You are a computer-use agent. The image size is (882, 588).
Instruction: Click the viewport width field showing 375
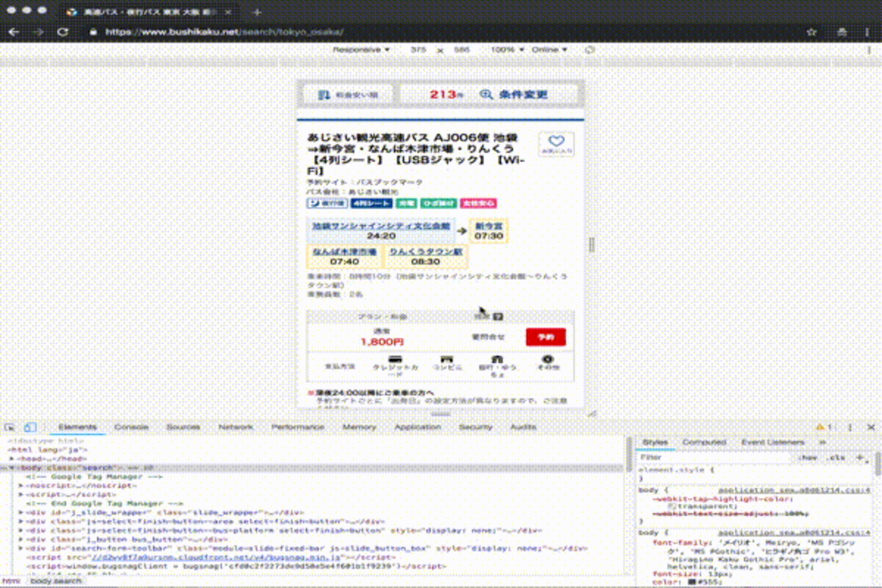point(419,50)
